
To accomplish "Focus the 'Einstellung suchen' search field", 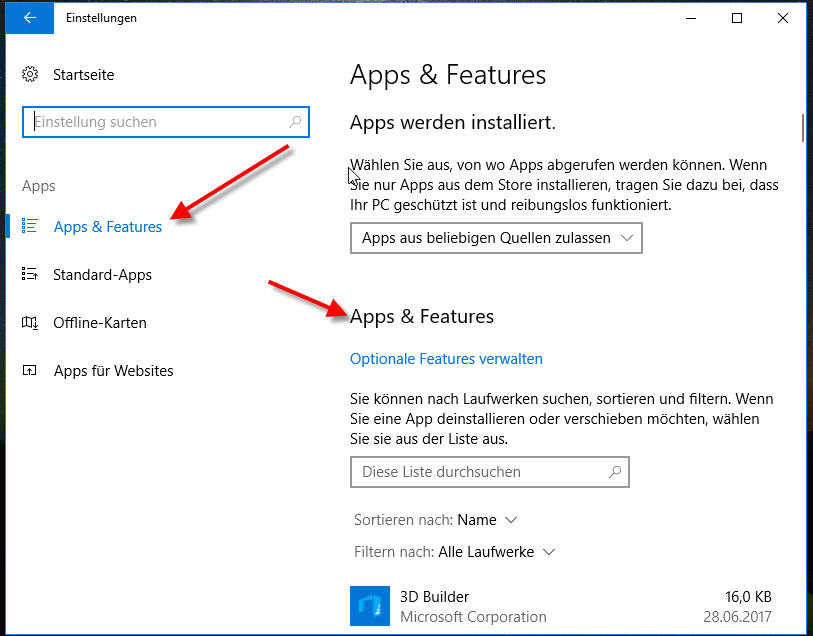I will coord(160,122).
